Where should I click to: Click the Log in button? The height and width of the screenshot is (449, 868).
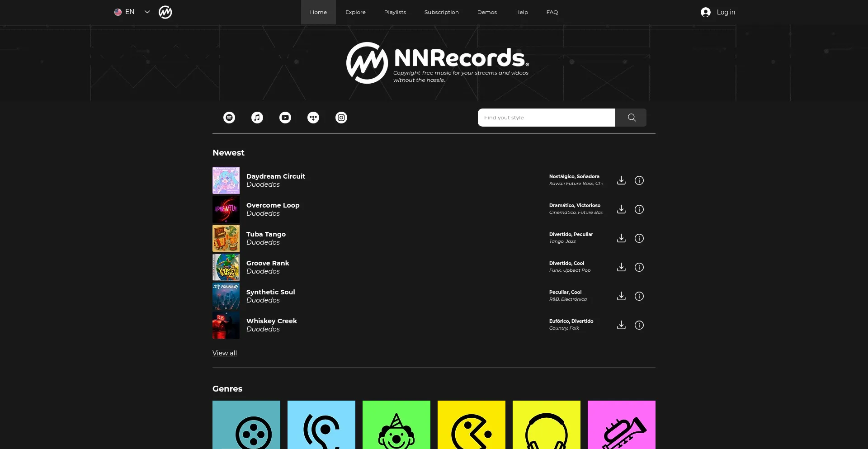tap(718, 12)
